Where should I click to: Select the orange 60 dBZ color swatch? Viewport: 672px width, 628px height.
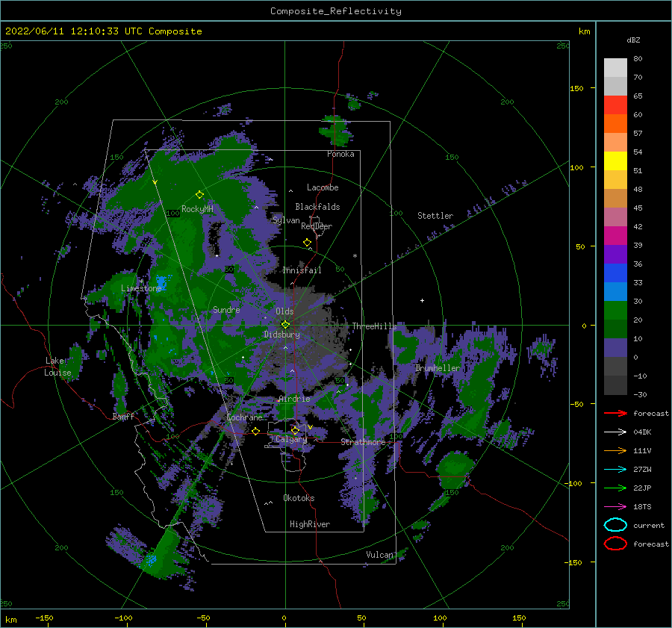click(x=615, y=123)
